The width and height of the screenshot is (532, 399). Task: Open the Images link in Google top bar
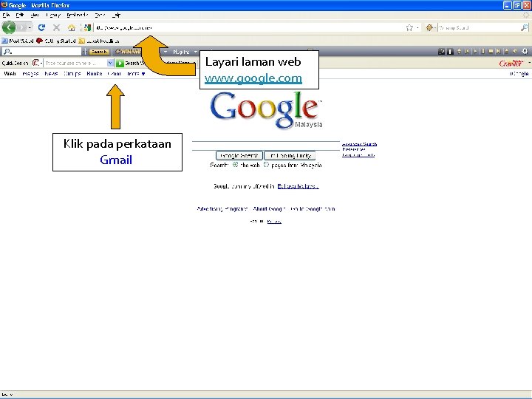pyautogui.click(x=30, y=74)
